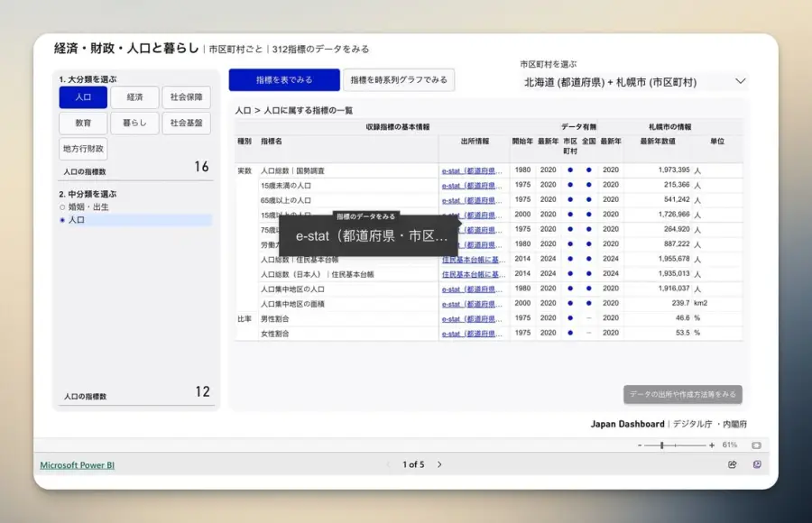Select 女性割合 indicator row
Viewport: 812px width, 523px height.
275,334
